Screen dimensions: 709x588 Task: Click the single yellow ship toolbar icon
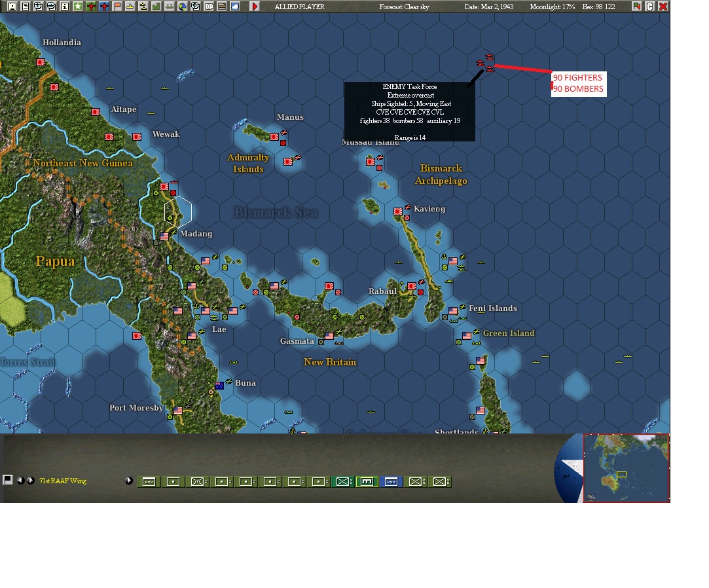pos(130,7)
